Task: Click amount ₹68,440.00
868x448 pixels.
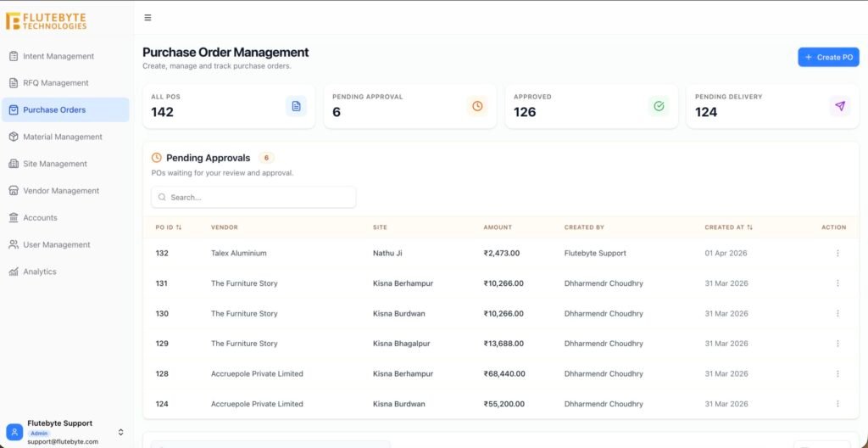Action: (x=504, y=373)
